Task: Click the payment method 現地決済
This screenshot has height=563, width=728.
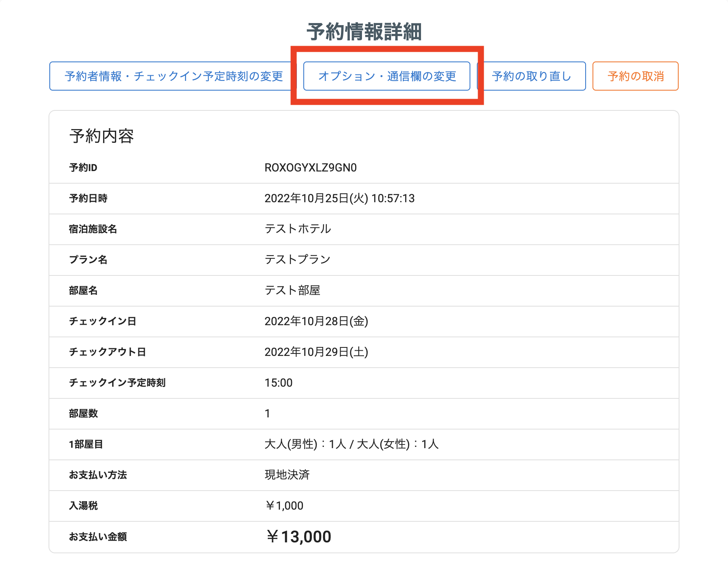Action: (287, 475)
